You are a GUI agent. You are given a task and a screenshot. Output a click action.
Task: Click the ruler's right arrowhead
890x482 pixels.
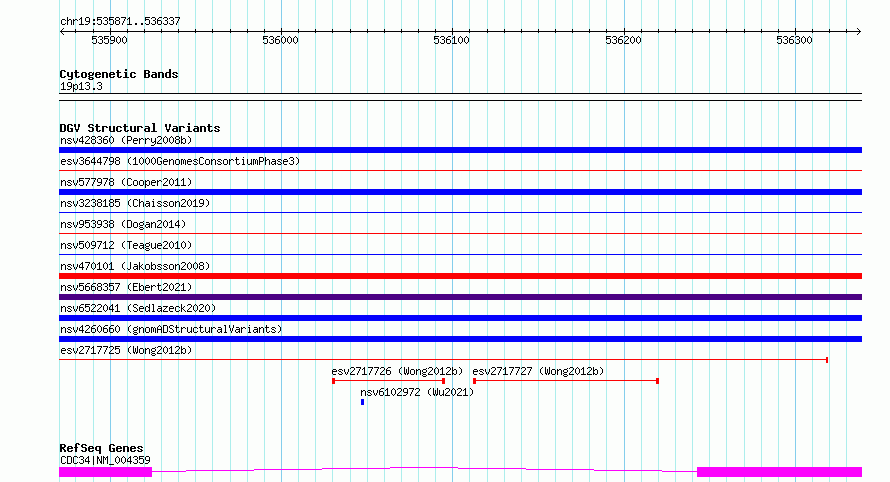(859, 32)
